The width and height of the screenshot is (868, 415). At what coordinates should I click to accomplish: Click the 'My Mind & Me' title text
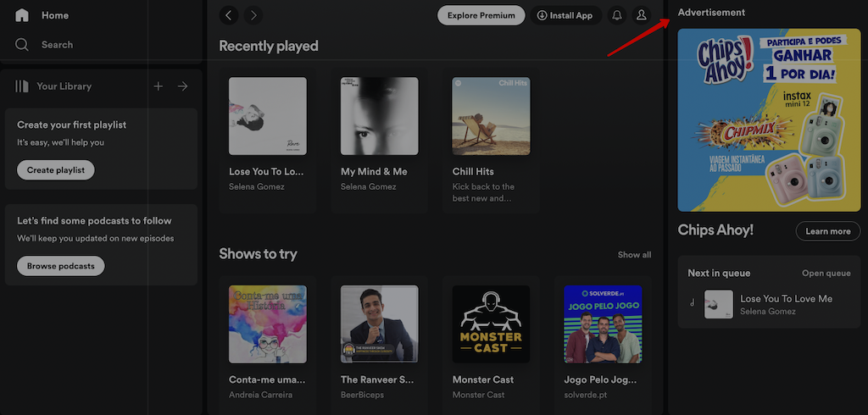(x=374, y=172)
